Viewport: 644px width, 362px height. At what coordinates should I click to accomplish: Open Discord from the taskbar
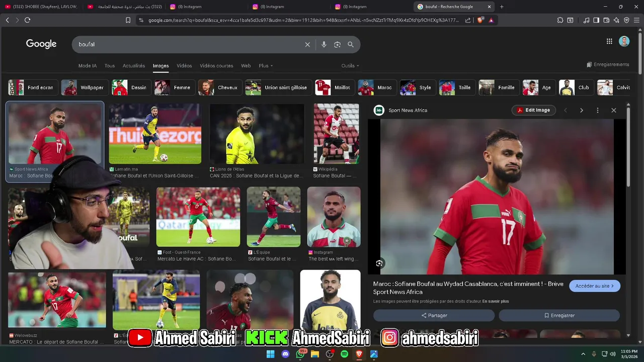pyautogui.click(x=286, y=354)
